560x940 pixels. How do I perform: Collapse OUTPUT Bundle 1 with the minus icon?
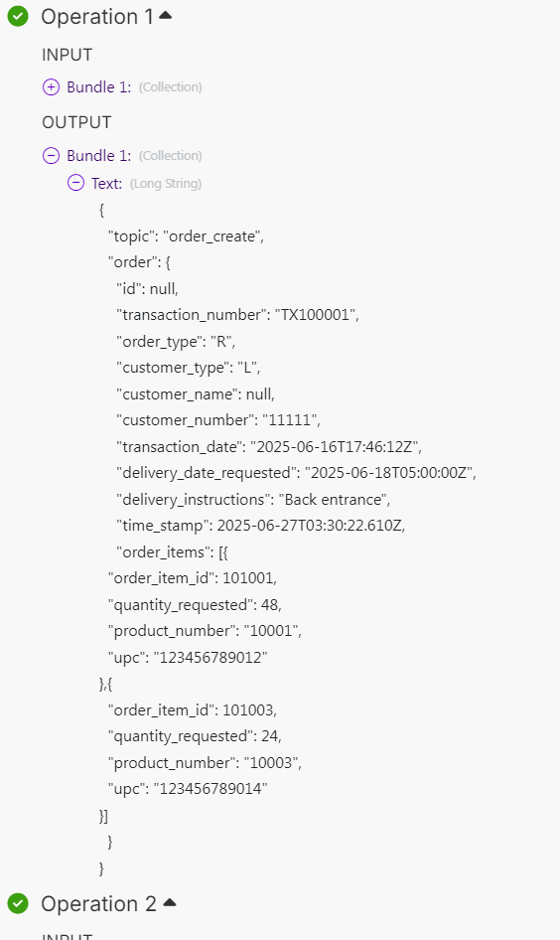click(51, 156)
